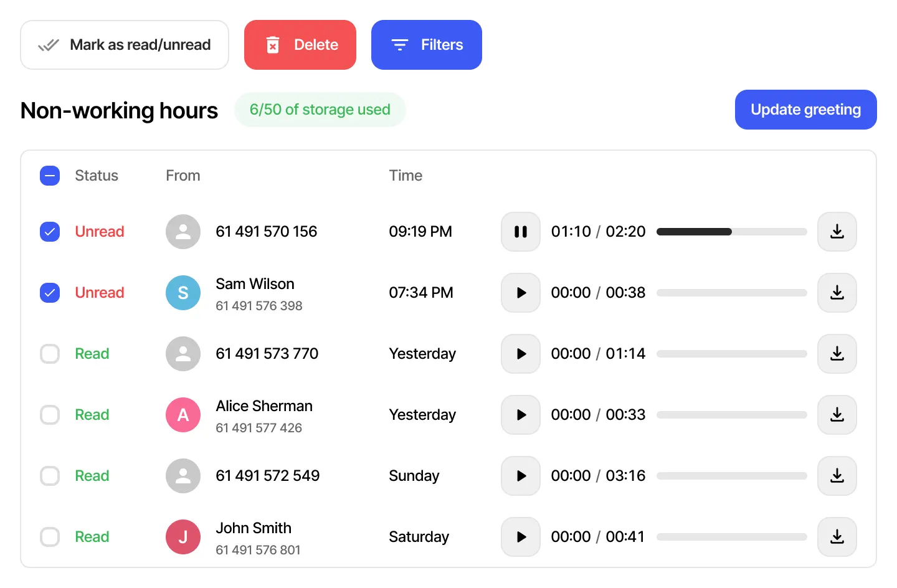Click the 07:34 PM time cell
The image size is (897, 588).
point(421,293)
